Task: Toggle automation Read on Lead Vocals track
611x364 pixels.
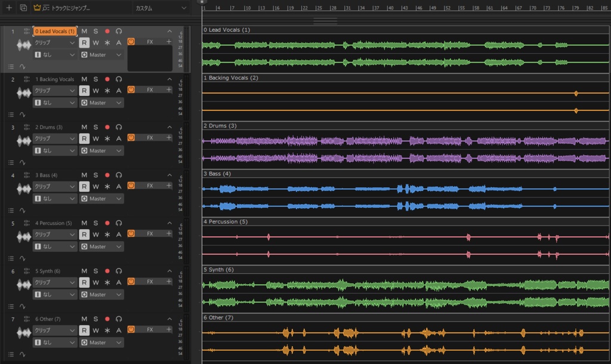Action: [x=84, y=42]
